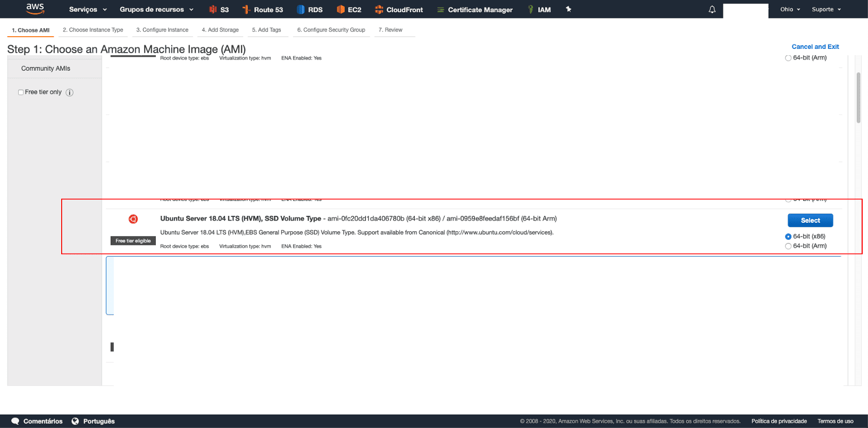Screen dimensions: 868x428
Task: Click the copyright Amazon Web Services footer text
Action: 630,421
